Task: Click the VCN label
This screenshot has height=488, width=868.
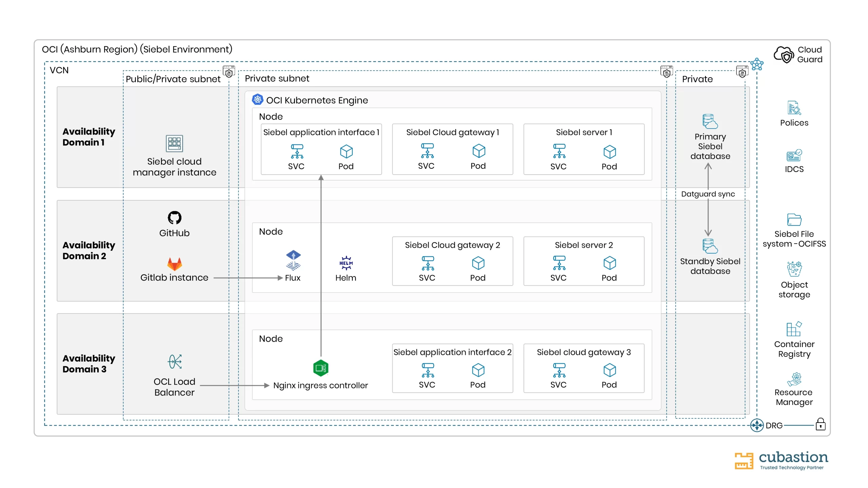Action: point(59,70)
